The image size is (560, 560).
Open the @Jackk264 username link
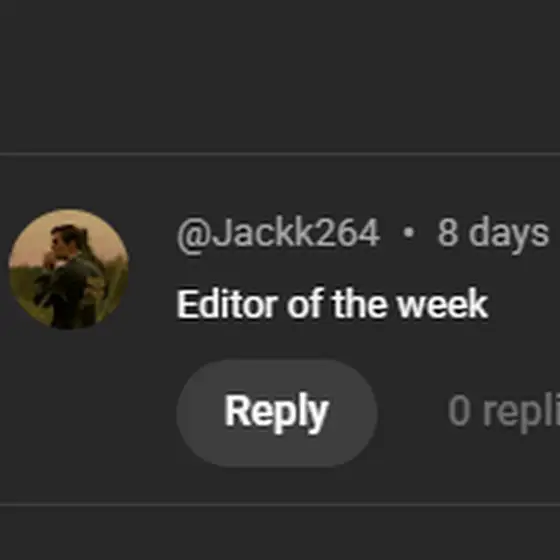278,234
